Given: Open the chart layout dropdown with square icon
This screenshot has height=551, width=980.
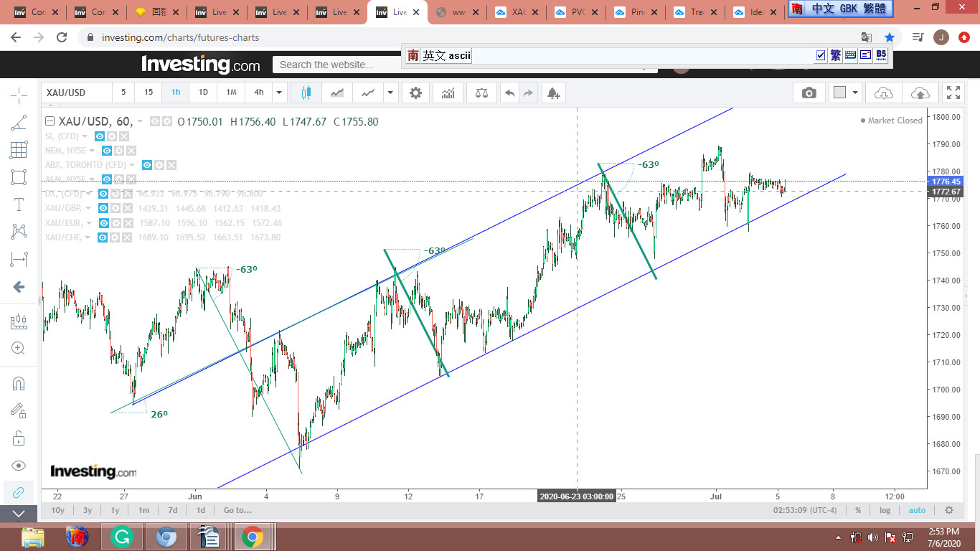Looking at the screenshot, I should coord(845,93).
